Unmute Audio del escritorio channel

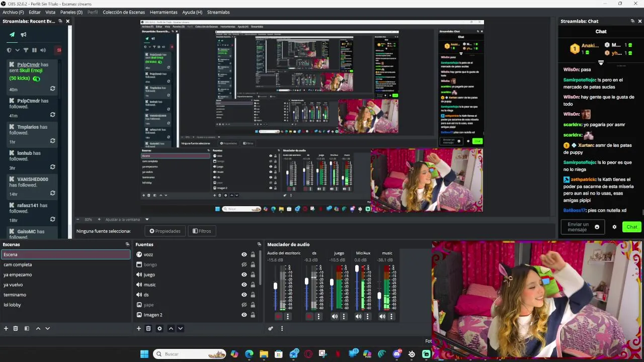pos(278,316)
